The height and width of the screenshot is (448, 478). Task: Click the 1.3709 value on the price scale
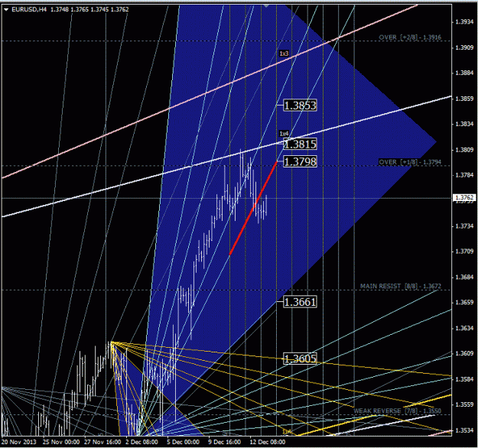[x=464, y=252]
